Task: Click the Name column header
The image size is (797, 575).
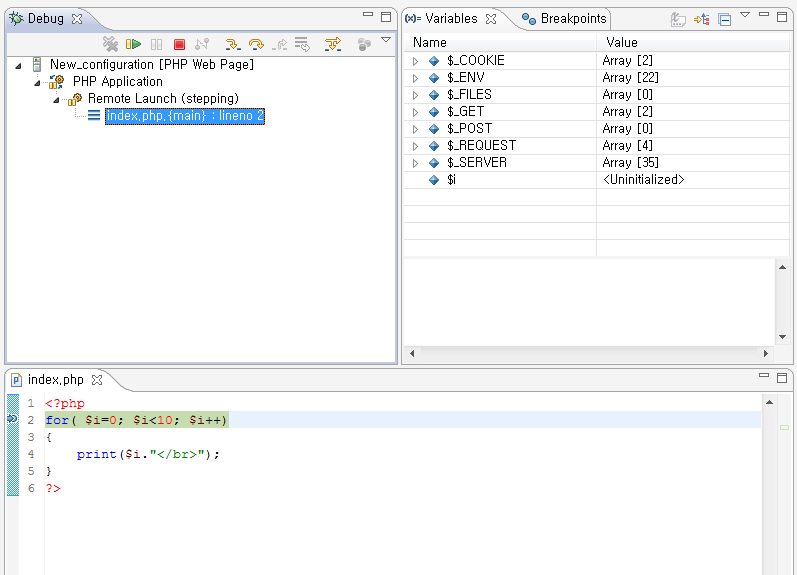Action: (500, 42)
